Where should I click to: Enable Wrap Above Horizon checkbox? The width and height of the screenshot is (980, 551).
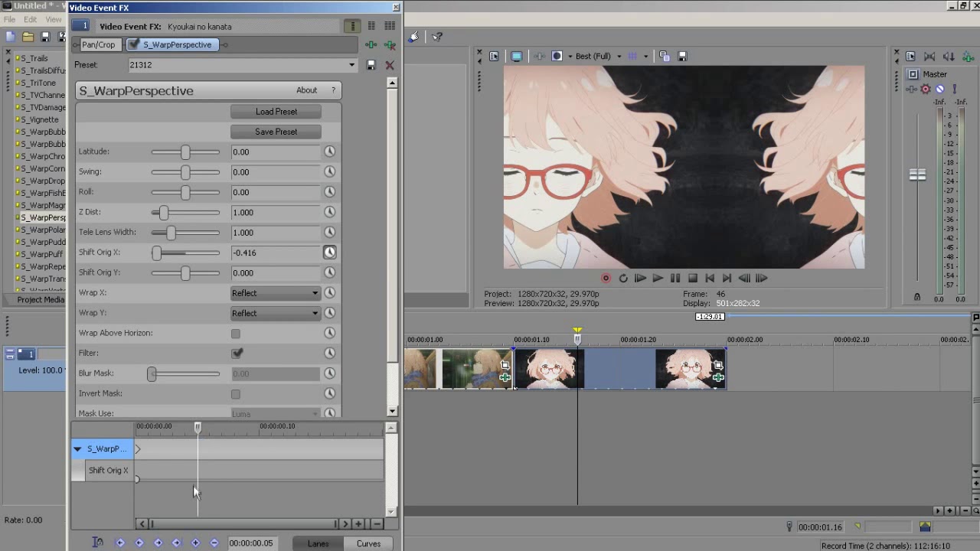(x=236, y=333)
